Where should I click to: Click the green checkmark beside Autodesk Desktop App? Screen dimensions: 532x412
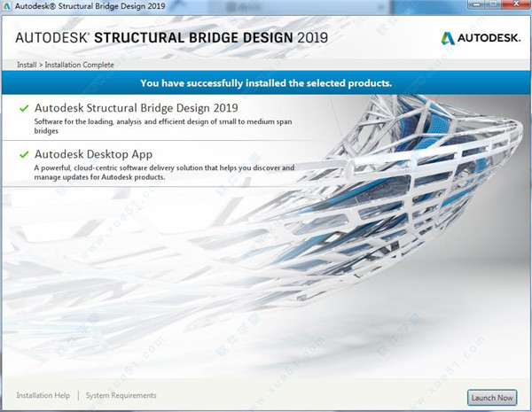pyautogui.click(x=22, y=154)
